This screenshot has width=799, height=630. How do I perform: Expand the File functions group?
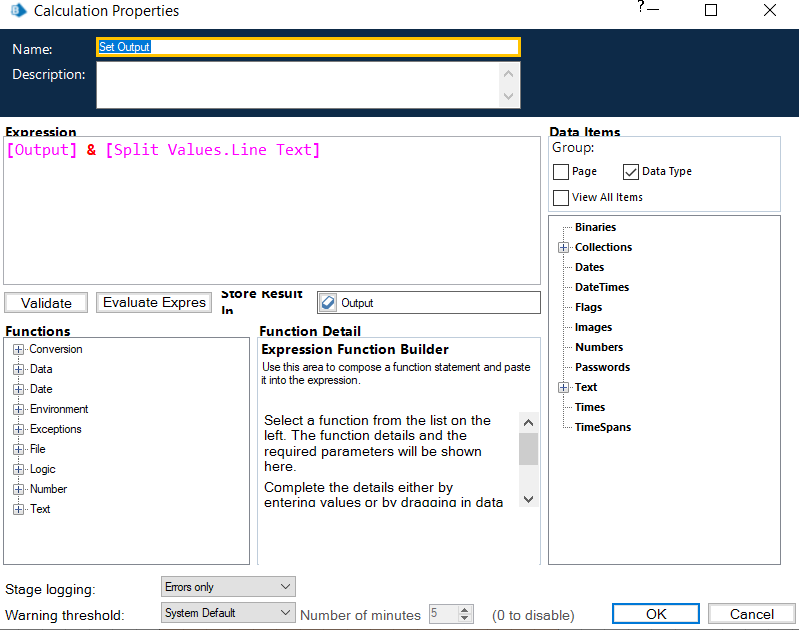18,449
